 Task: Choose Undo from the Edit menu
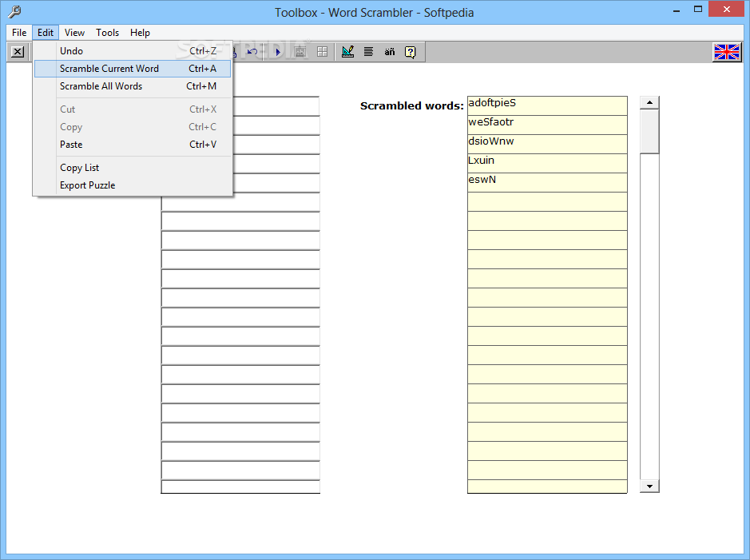click(133, 50)
